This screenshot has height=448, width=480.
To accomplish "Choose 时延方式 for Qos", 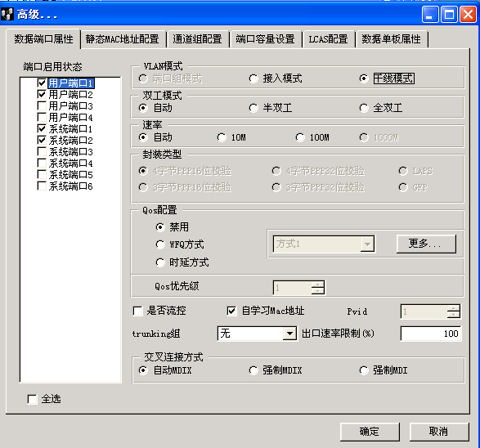I will [x=159, y=262].
